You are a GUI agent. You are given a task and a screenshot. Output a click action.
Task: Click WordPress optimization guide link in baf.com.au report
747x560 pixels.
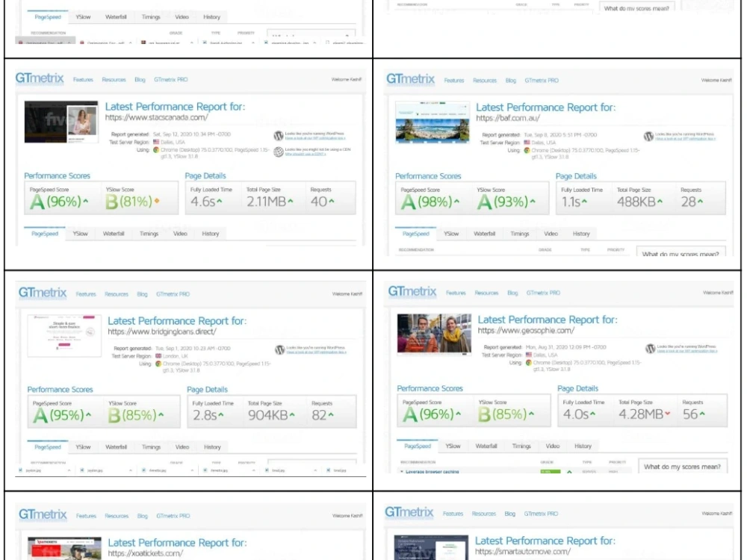click(686, 139)
